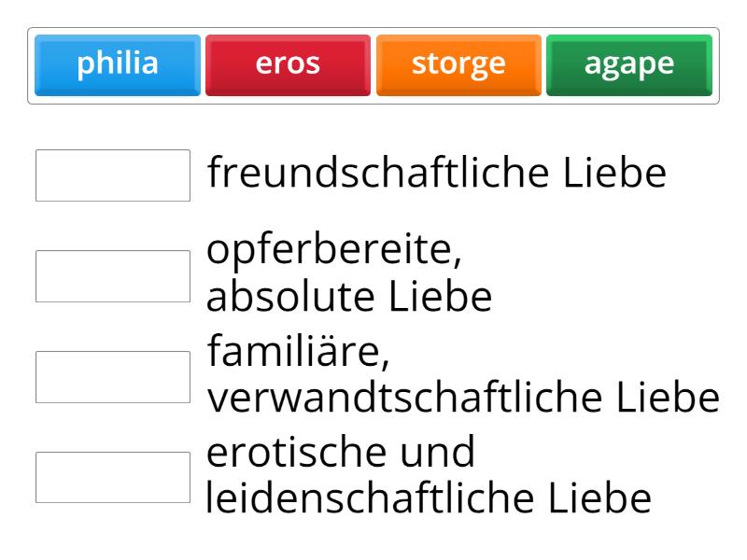
Task: Select the 'familiäre, verwandtschaftliche Liebe' definition text
Action: (463, 375)
